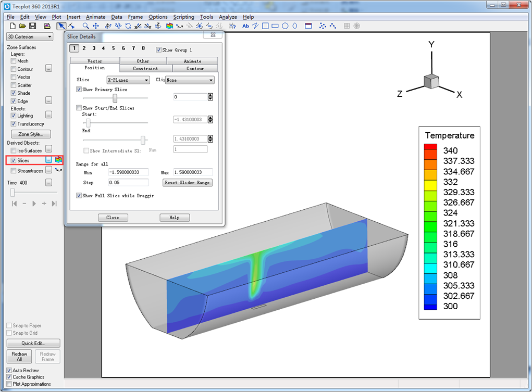
Task: Click the primary slice position slider handle
Action: [115, 98]
